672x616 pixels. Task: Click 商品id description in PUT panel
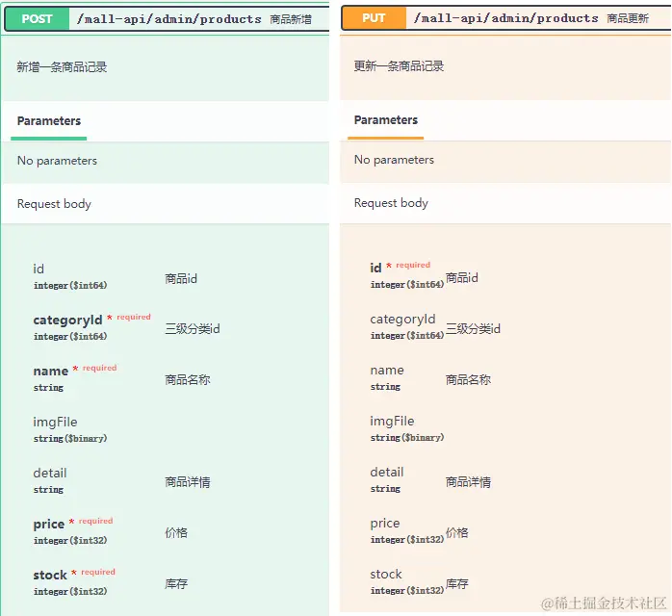point(461,278)
